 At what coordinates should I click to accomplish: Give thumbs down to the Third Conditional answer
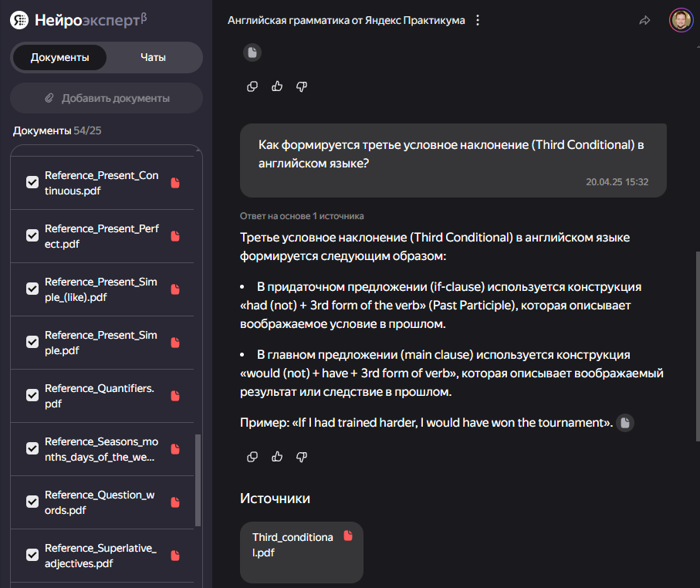point(302,457)
